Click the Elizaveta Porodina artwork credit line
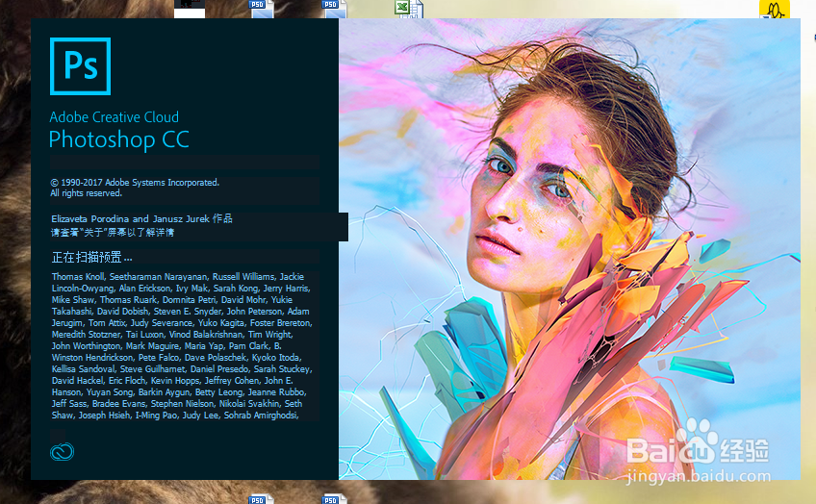The width and height of the screenshot is (816, 504). click(141, 219)
